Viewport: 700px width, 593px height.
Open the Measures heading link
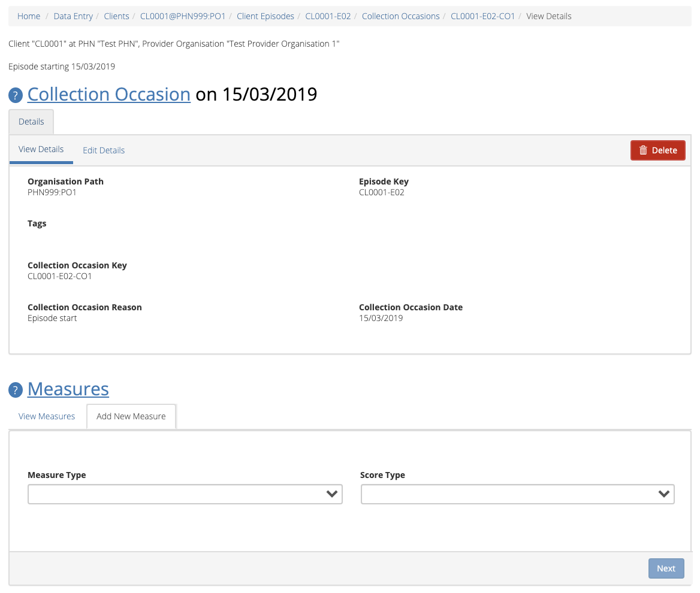pos(68,389)
